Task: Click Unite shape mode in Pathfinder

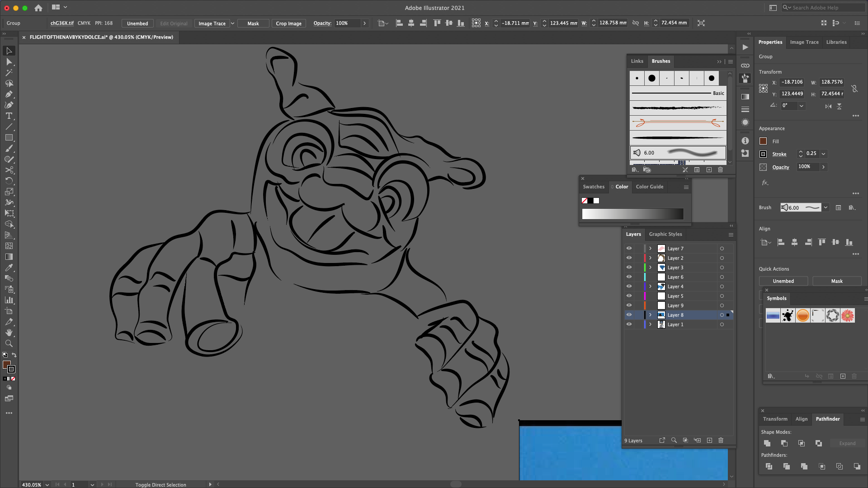Action: click(x=767, y=443)
